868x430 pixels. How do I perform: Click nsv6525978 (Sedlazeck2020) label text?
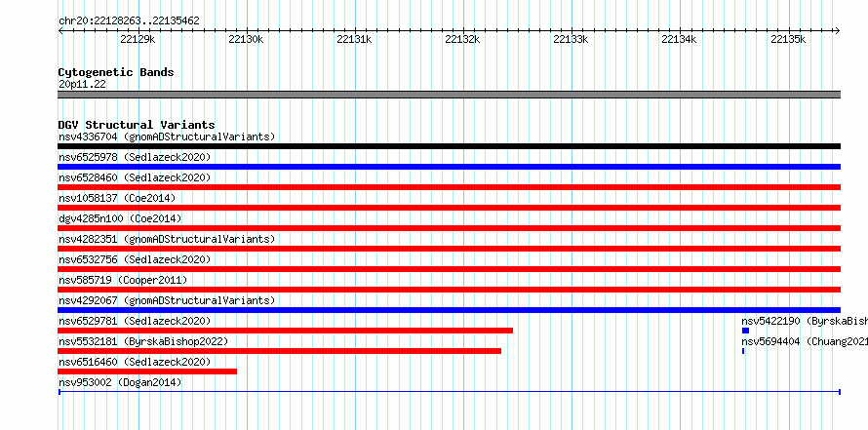point(135,157)
